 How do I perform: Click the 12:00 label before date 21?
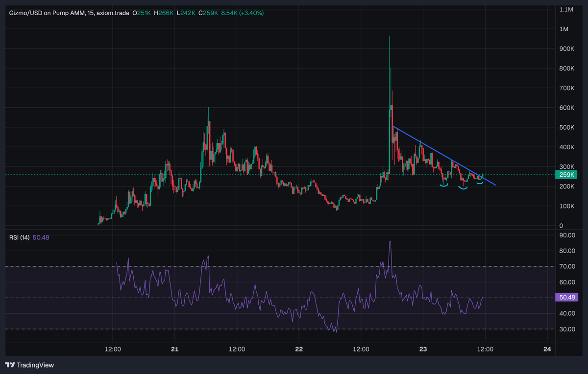[x=113, y=349]
